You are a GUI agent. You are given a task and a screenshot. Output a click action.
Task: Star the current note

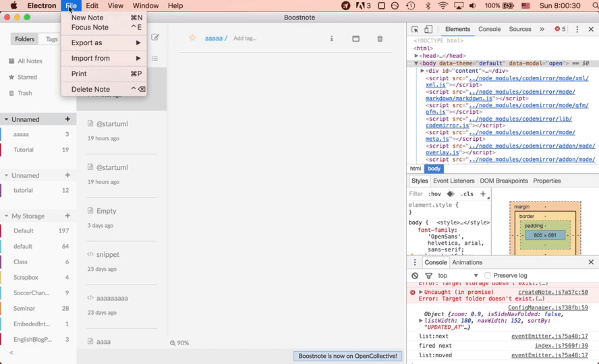pyautogui.click(x=192, y=37)
